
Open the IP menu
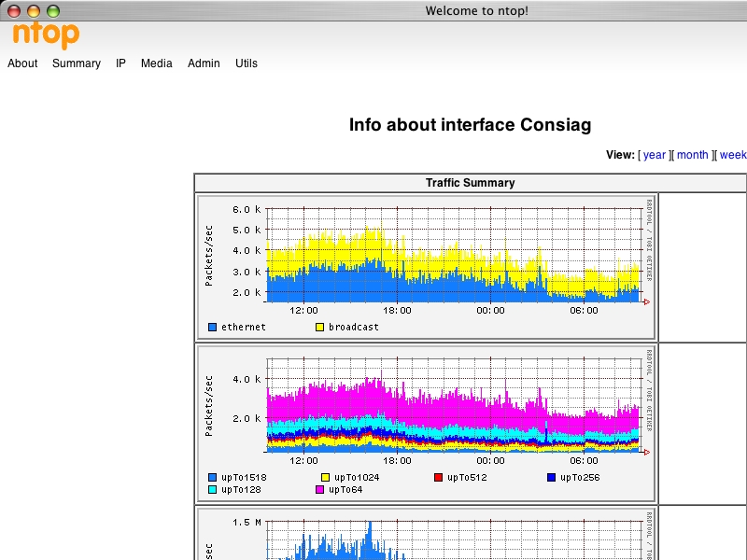pyautogui.click(x=120, y=63)
